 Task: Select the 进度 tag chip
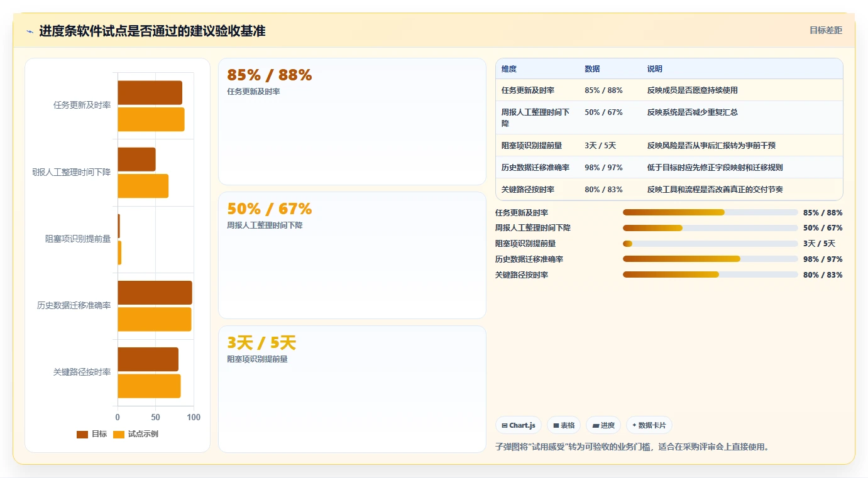click(x=603, y=425)
